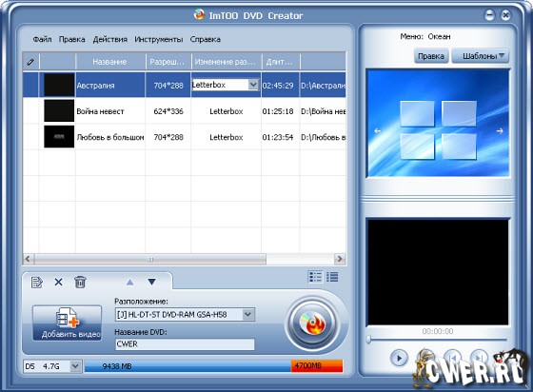The height and width of the screenshot is (392, 533).
Task: Open the Расположение drive dropdown
Action: pyautogui.click(x=248, y=315)
